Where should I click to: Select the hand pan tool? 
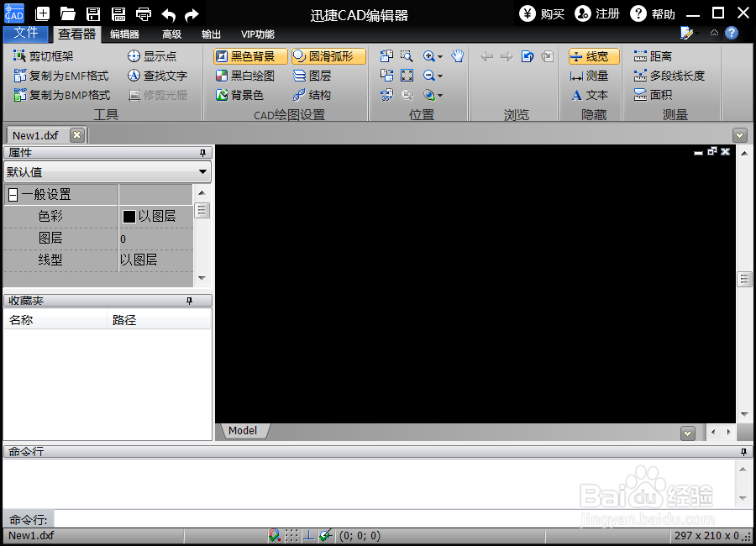tap(458, 56)
